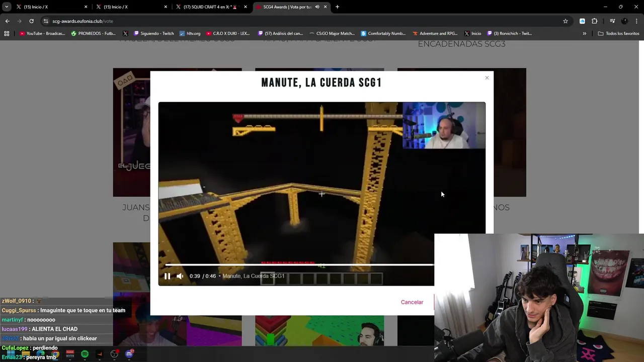Screen dimensions: 644x362
Task: Open a new browser tab
Action: click(x=337, y=7)
